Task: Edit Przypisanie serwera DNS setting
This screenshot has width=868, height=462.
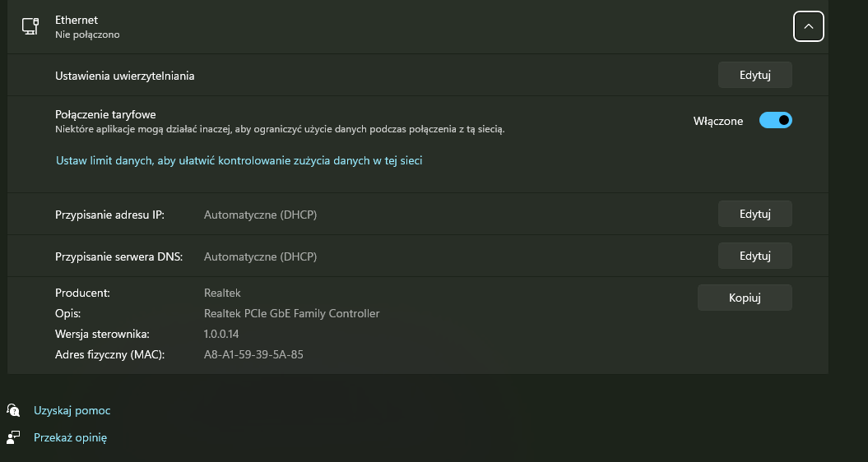Action: 754,256
